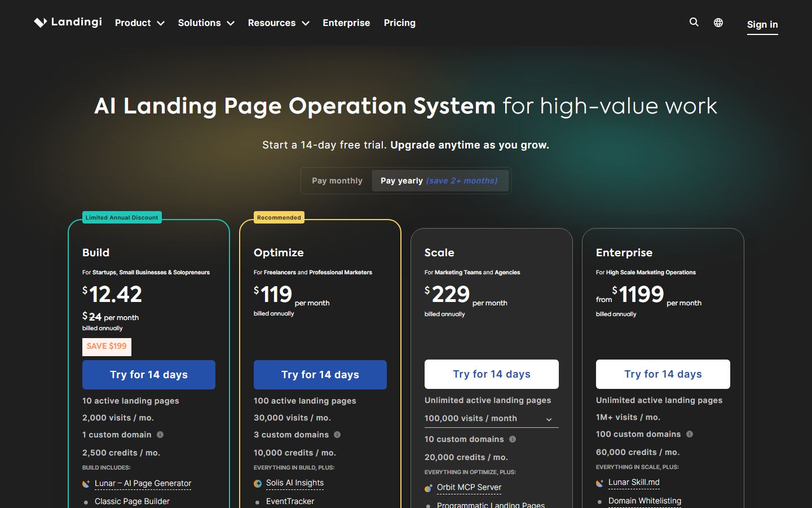Click the Scale plan title
Screen dimensions: 812x508
tap(439, 253)
